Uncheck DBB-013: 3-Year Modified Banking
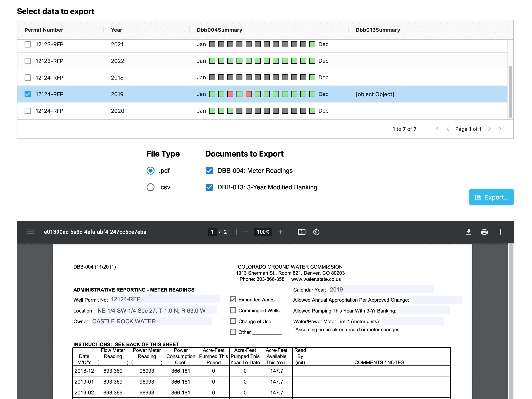Screen dimensions: 532x399 [209, 187]
